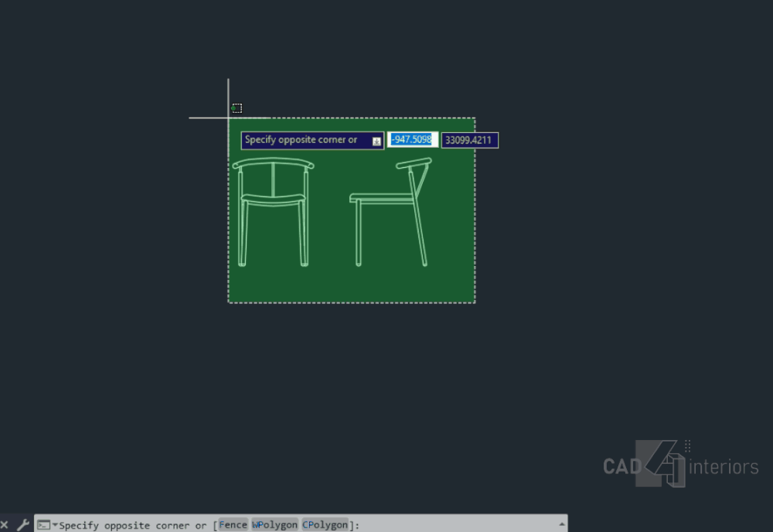The height and width of the screenshot is (532, 773).
Task: Open the Customize menu via the wrench icon
Action: 22,524
